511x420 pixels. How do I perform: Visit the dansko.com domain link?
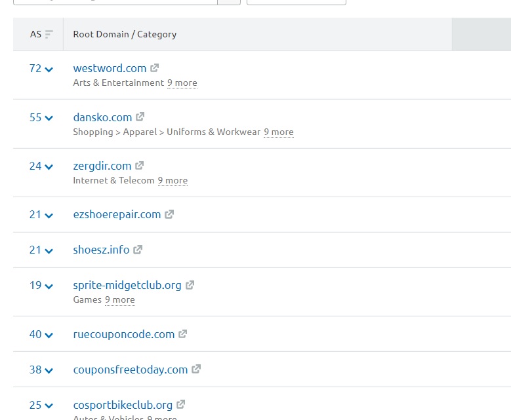click(102, 117)
